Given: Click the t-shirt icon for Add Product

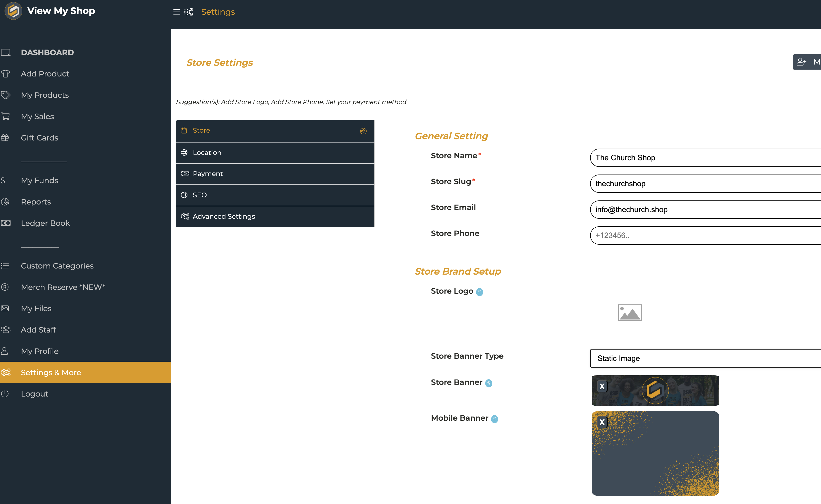Looking at the screenshot, I should 6,74.
